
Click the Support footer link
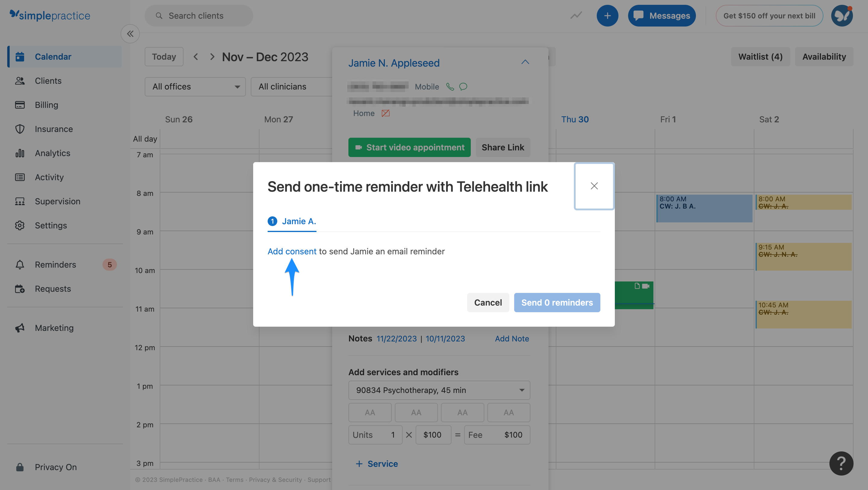(319, 479)
